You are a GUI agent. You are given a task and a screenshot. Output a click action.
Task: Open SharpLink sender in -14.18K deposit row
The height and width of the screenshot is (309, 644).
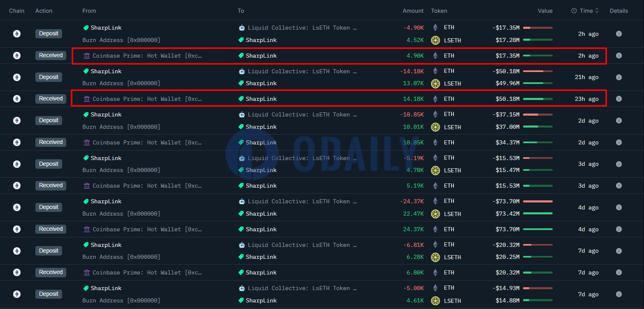[106, 71]
